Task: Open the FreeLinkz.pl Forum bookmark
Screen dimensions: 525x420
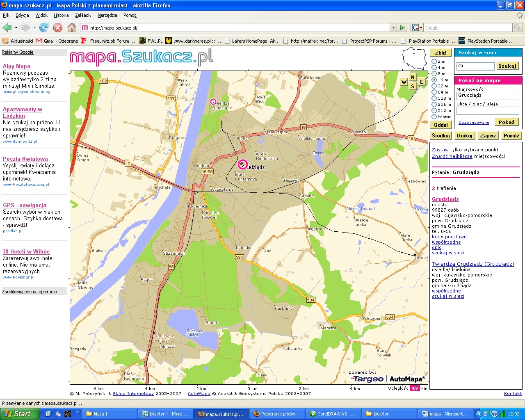Action: 108,41
